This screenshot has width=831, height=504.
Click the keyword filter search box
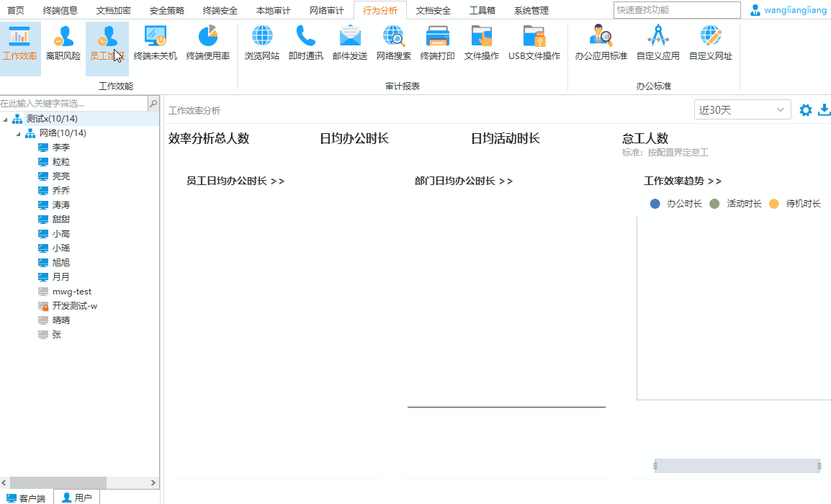[x=72, y=103]
